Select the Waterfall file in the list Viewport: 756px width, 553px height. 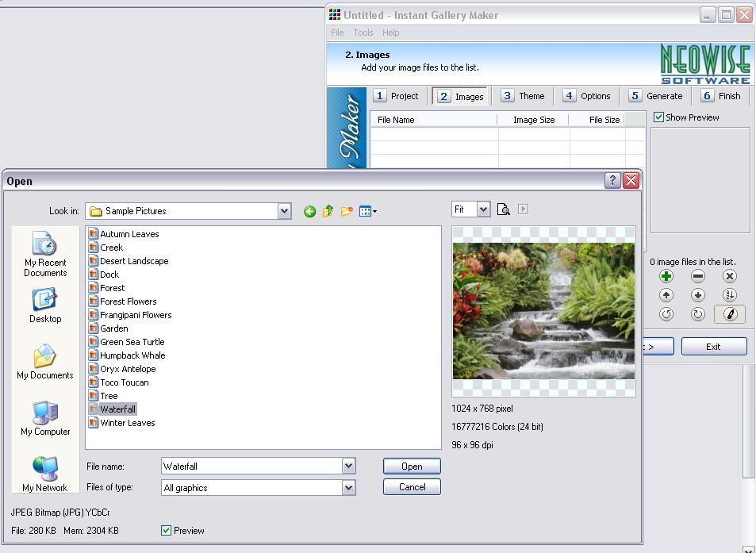pos(117,409)
